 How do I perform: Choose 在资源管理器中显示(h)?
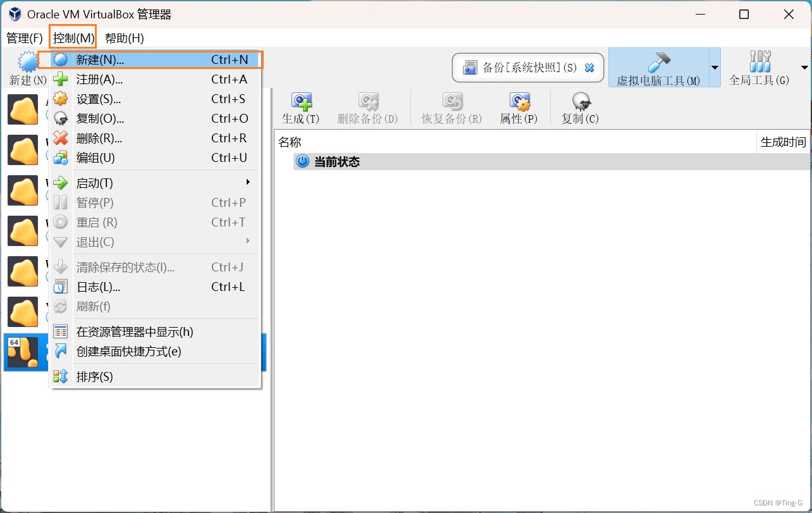pos(155,331)
